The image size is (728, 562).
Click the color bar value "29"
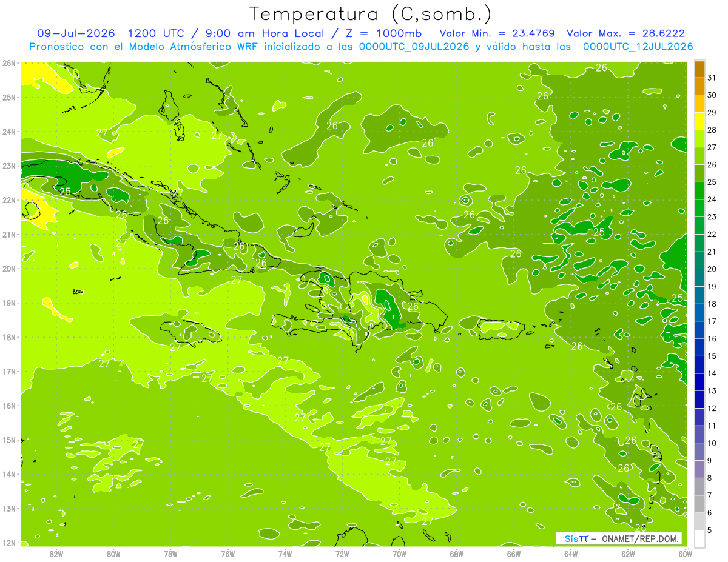712,113
